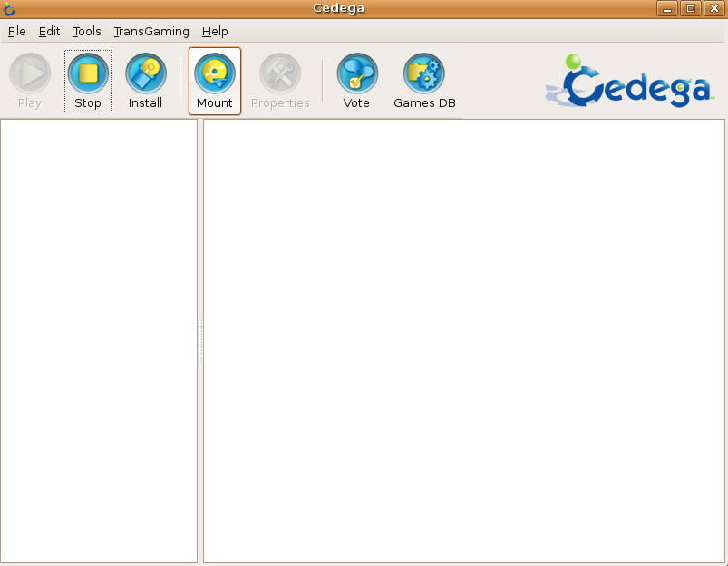Open the Games DB toolbar icon
The image size is (728, 566).
[x=424, y=74]
